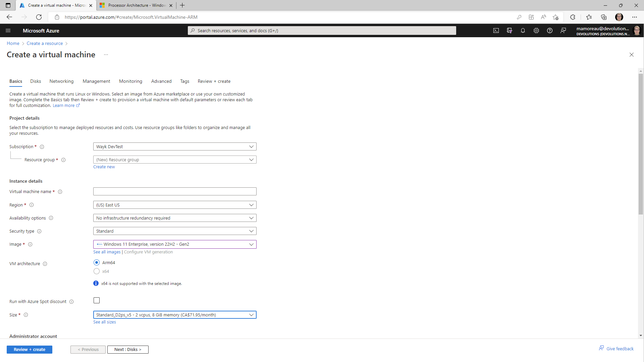Click the Image info icon
Screen dimensions: 644x362
tap(30, 244)
